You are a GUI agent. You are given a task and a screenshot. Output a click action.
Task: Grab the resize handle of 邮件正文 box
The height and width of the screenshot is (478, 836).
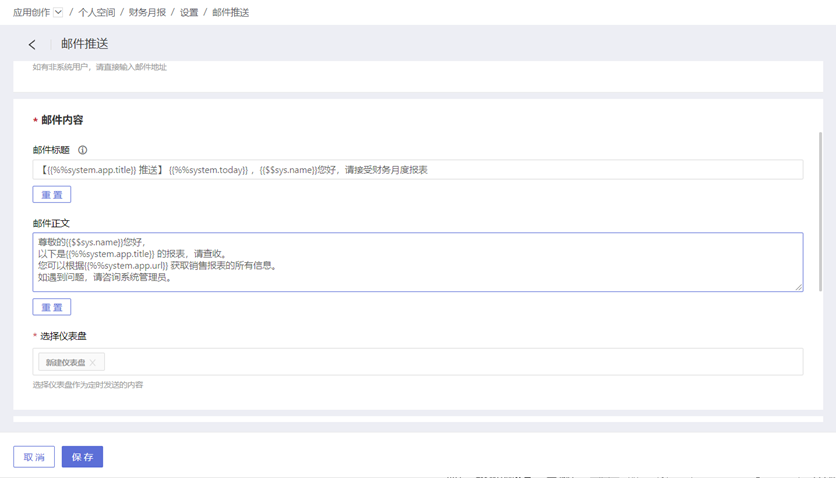(798, 287)
